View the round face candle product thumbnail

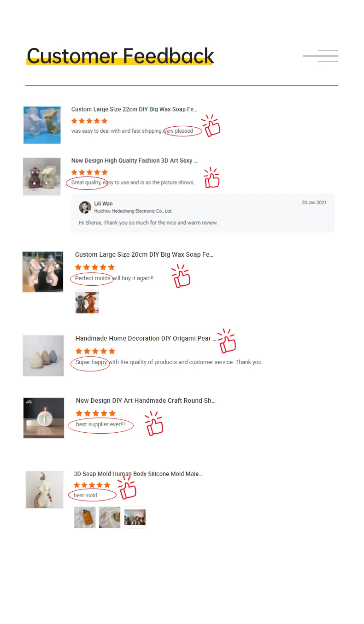(x=44, y=418)
